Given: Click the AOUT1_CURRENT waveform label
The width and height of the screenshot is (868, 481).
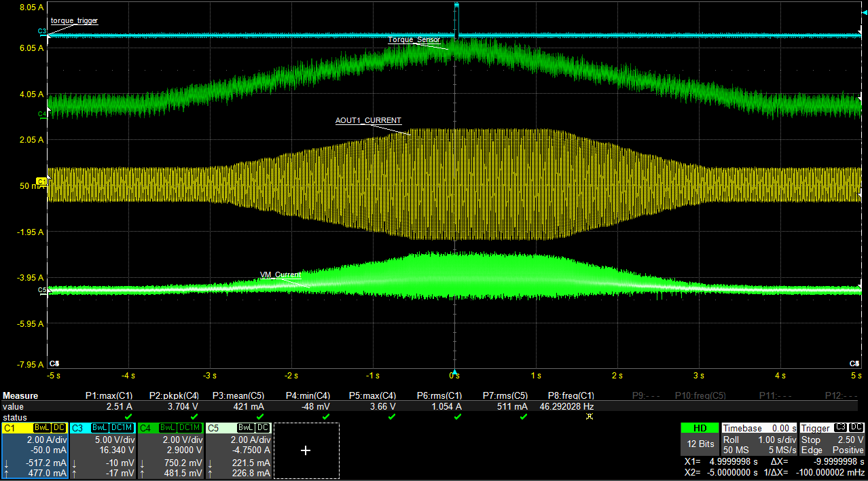Looking at the screenshot, I should [368, 120].
